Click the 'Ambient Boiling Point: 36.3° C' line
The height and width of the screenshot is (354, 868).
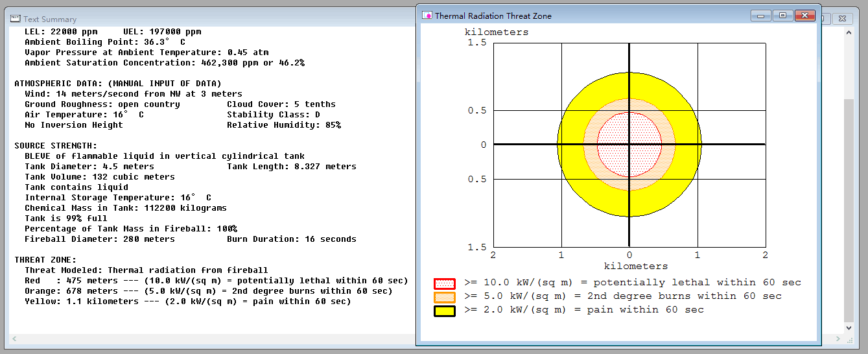[105, 42]
